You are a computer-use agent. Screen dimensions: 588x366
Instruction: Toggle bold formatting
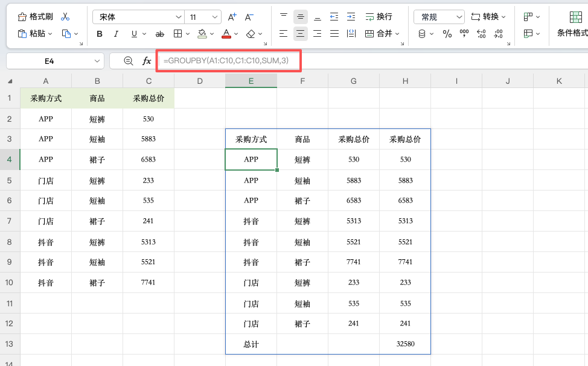[x=100, y=34]
